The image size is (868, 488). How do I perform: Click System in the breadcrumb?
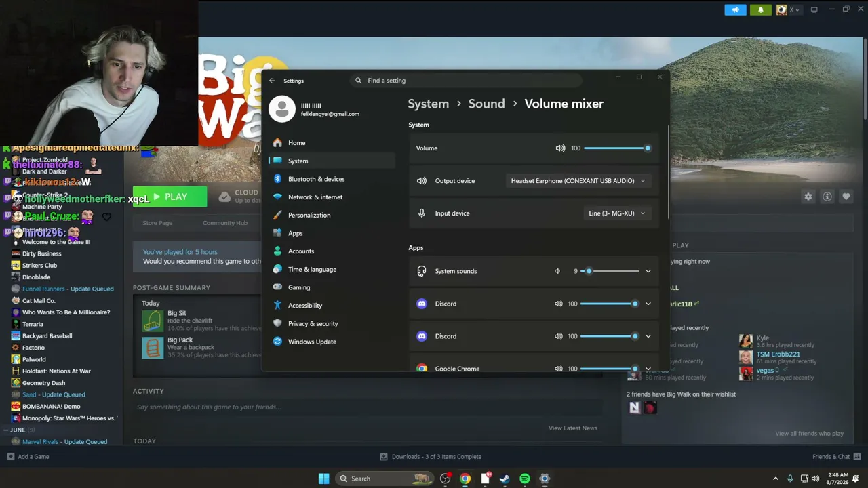point(428,104)
